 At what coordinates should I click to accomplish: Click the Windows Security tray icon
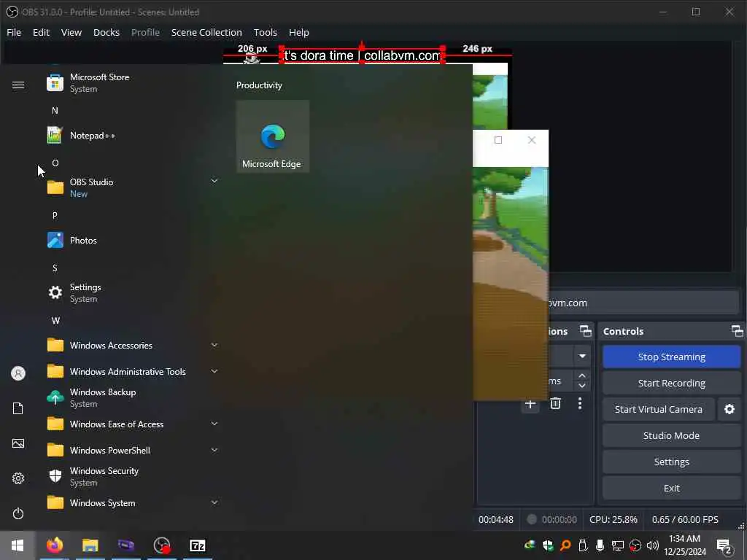tap(548, 545)
